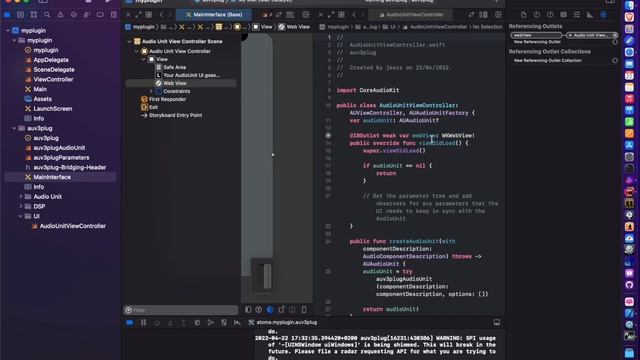Go back in left editor history
The image size is (640, 360).
(x=162, y=15)
